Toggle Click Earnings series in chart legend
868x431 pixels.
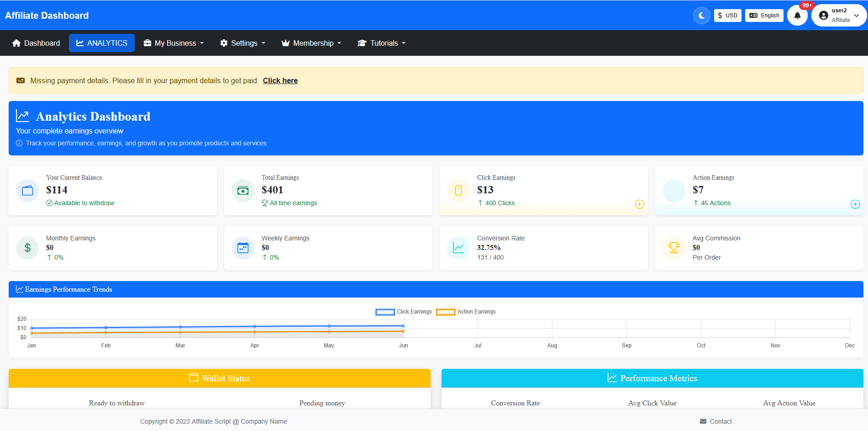coord(404,312)
